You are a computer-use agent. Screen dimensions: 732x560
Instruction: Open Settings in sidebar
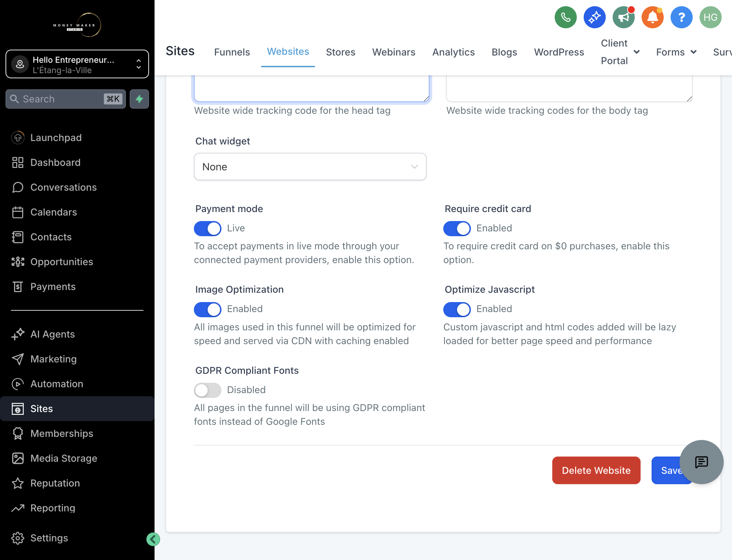tap(77, 538)
